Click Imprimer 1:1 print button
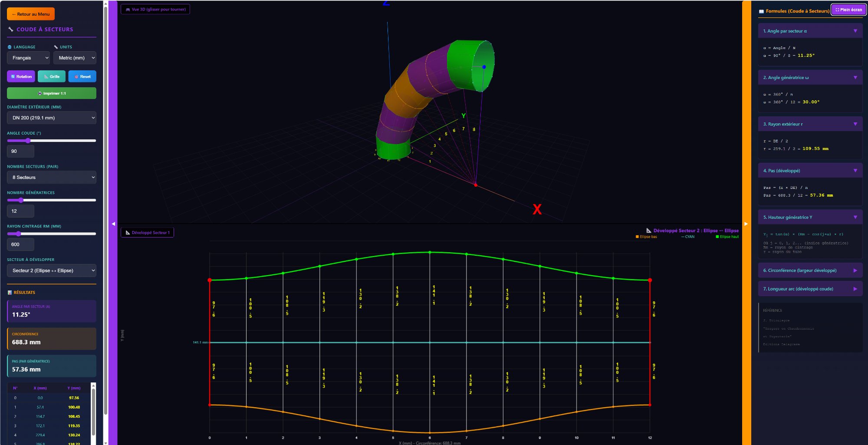The height and width of the screenshot is (445, 868). 52,93
